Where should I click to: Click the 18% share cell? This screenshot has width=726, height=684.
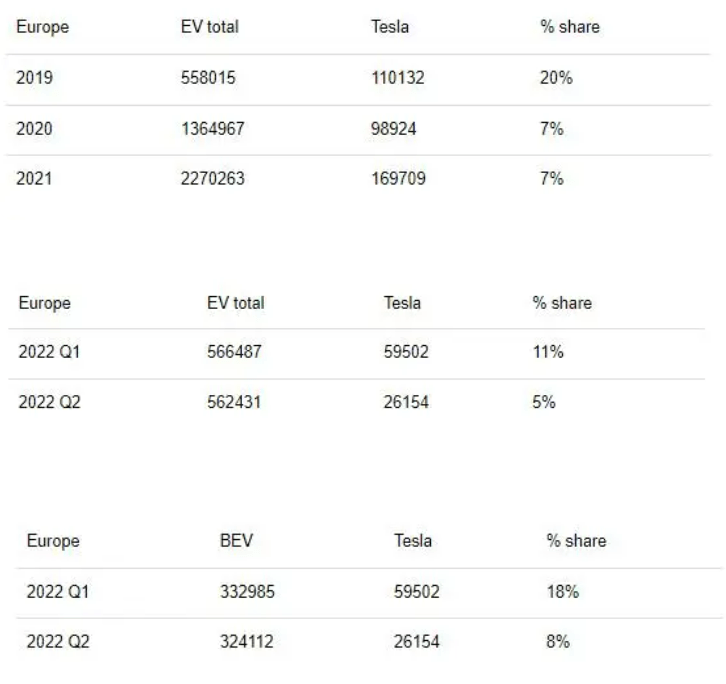point(563,591)
